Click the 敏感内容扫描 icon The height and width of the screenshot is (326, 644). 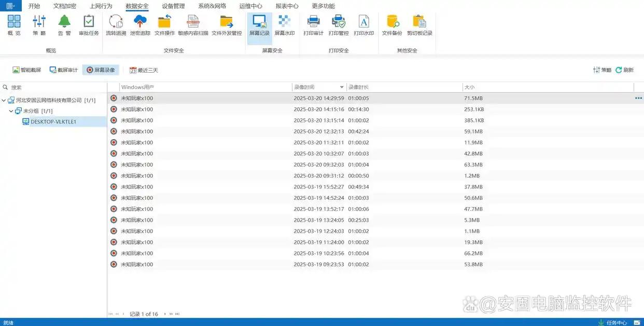pyautogui.click(x=193, y=25)
